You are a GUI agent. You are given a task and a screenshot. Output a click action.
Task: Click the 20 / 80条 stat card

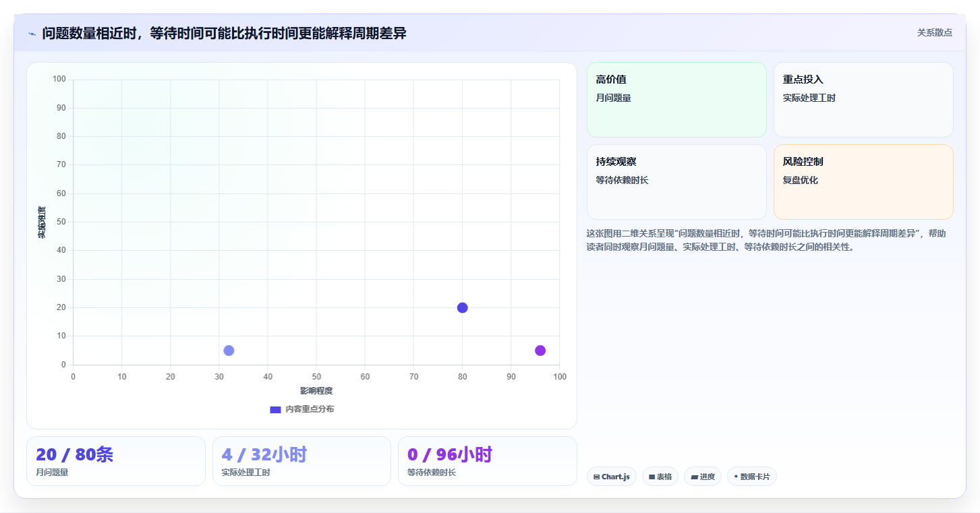point(116,461)
